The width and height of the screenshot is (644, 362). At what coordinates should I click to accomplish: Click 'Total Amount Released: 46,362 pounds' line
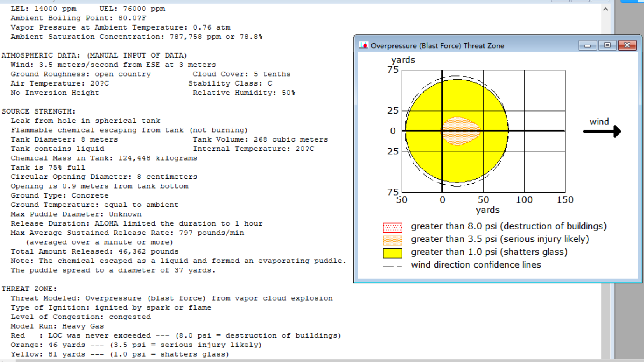coord(94,252)
